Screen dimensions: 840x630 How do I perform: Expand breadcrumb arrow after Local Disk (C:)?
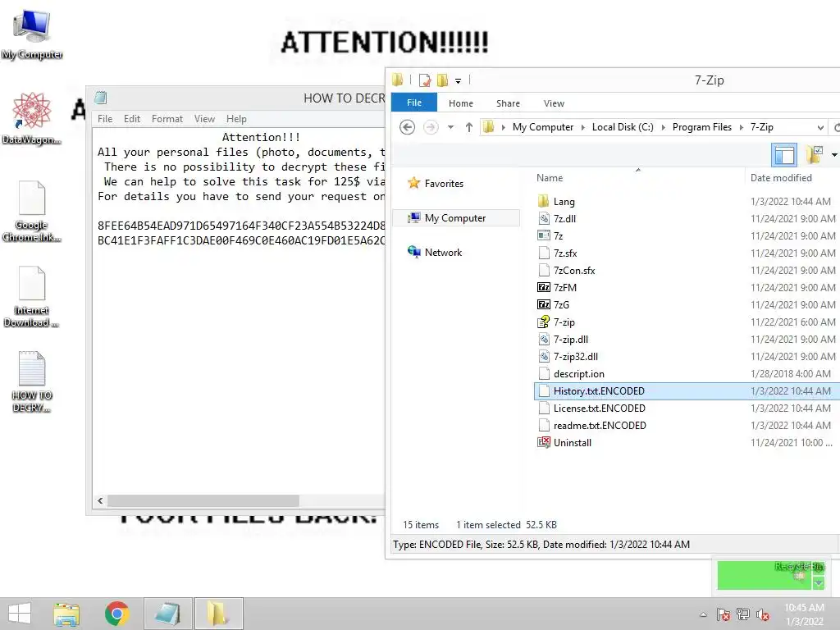[663, 127]
